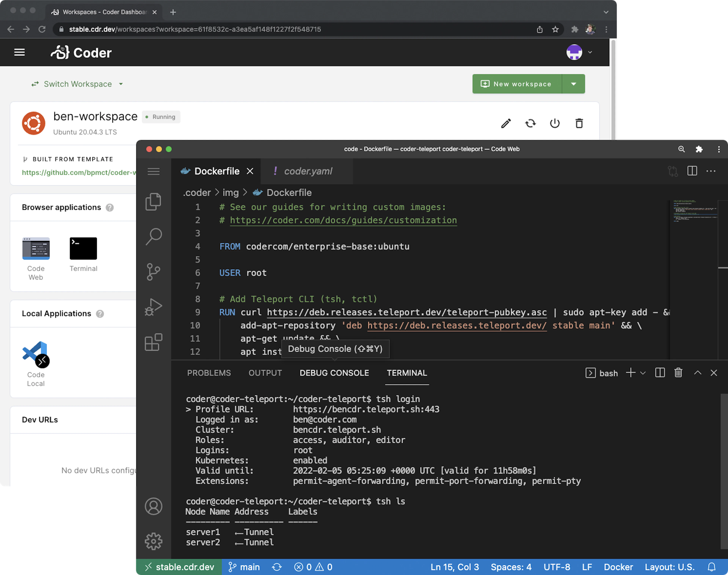
Task: Launch the Code Local application
Action: [x=36, y=364]
